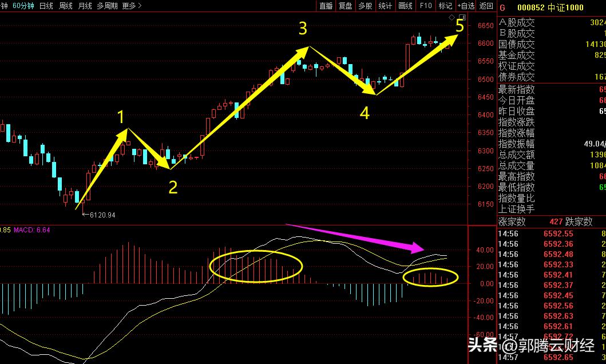606x364 pixels.
Task: Click the small window icon beside the diamond
Action: 462,17
